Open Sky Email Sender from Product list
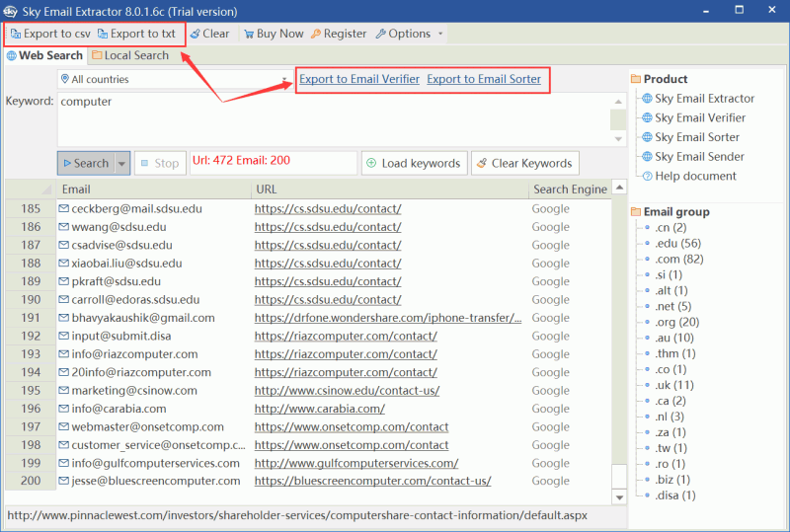 pos(698,157)
